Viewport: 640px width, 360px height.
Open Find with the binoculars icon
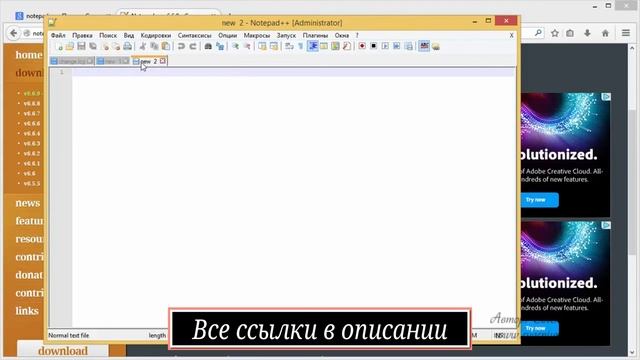208,47
